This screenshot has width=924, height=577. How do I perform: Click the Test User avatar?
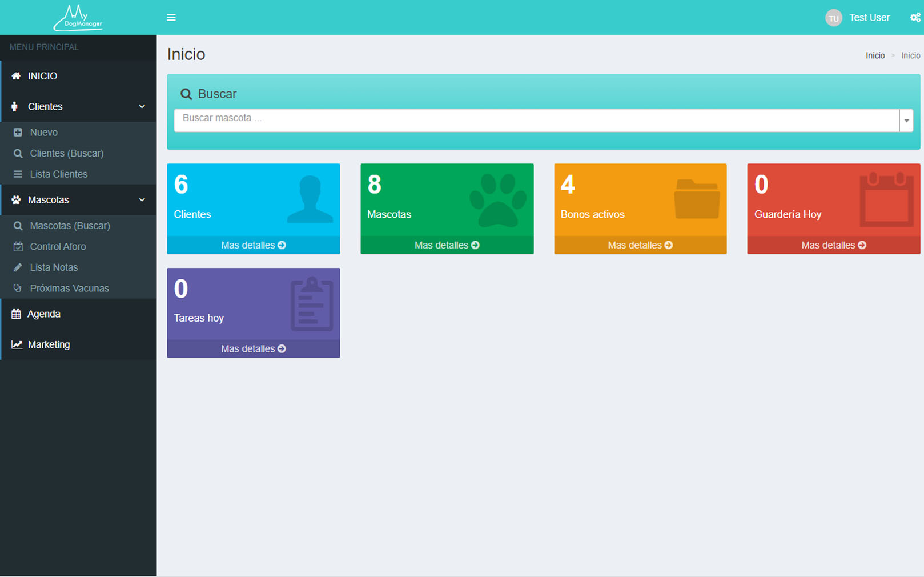833,18
